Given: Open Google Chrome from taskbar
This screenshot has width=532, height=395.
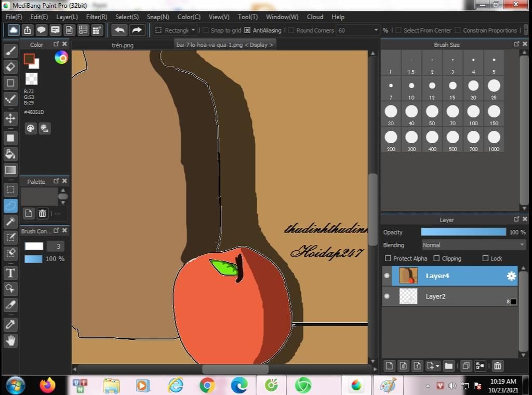Looking at the screenshot, I should point(207,386).
